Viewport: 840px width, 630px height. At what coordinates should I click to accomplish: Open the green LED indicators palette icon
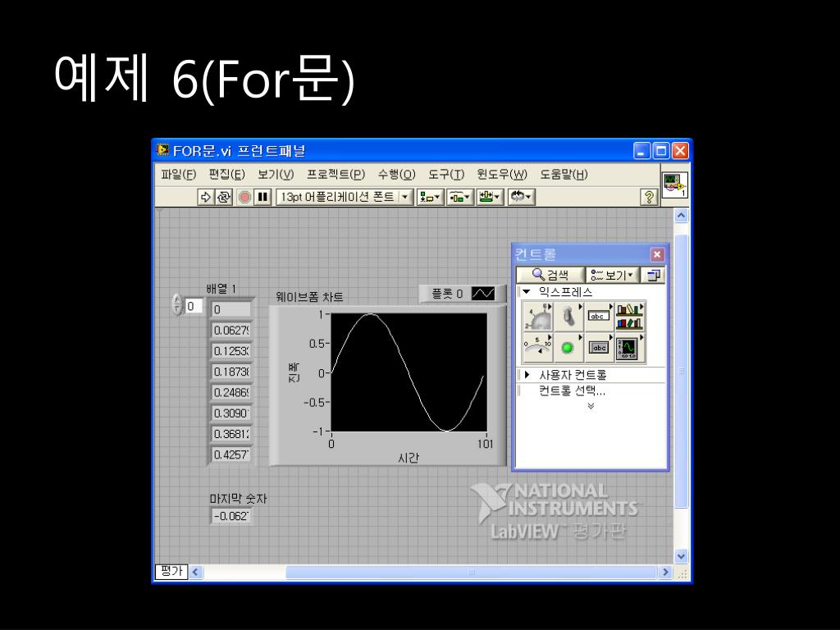[x=569, y=348]
